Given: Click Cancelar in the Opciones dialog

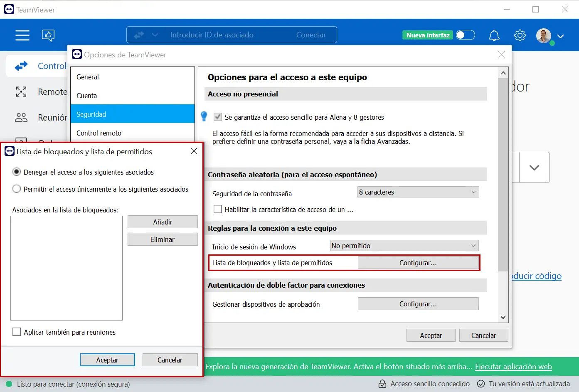Looking at the screenshot, I should point(484,335).
